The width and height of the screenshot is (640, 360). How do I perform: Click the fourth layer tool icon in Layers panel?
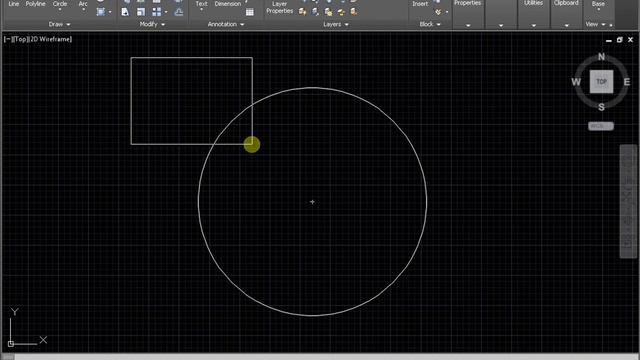click(341, 12)
